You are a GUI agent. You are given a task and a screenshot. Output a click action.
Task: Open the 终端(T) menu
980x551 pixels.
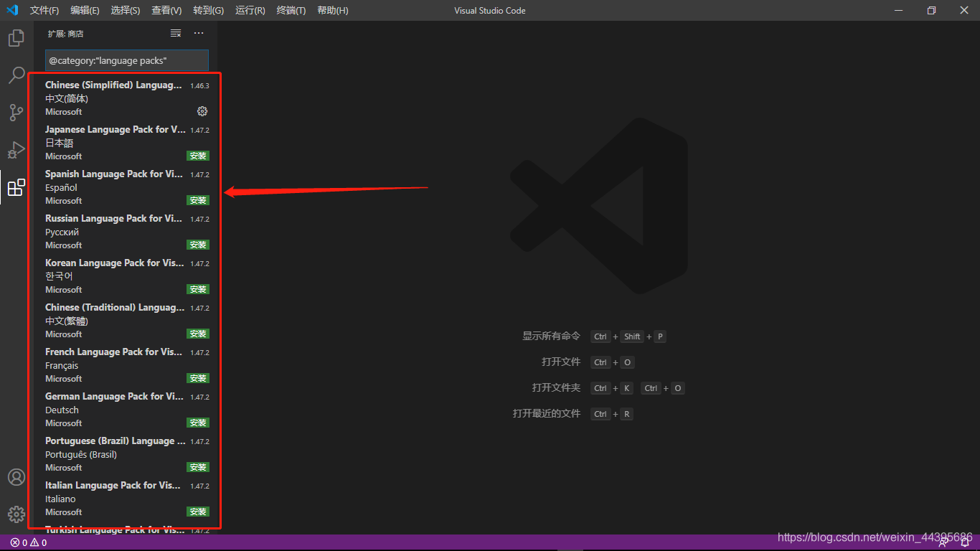click(x=291, y=10)
